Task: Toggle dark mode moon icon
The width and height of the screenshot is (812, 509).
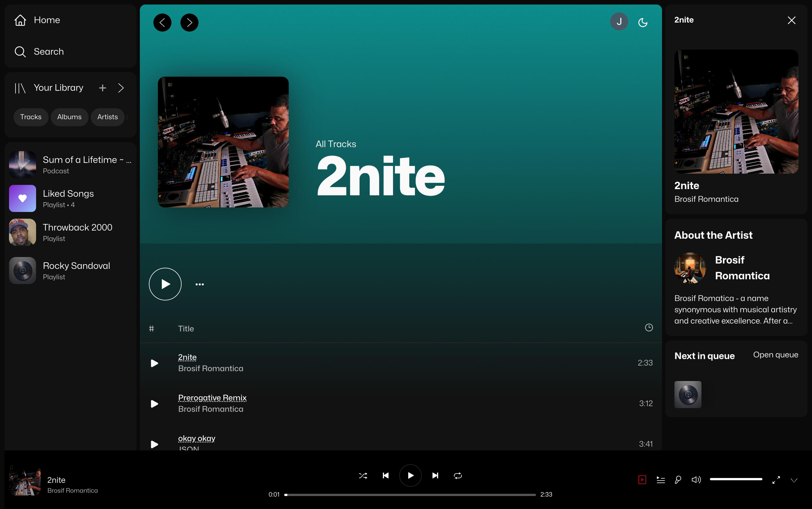Action: 643,23
